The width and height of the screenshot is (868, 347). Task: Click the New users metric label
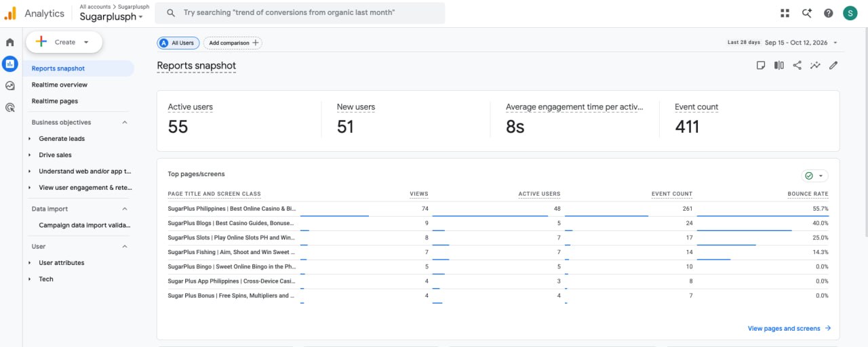click(356, 107)
